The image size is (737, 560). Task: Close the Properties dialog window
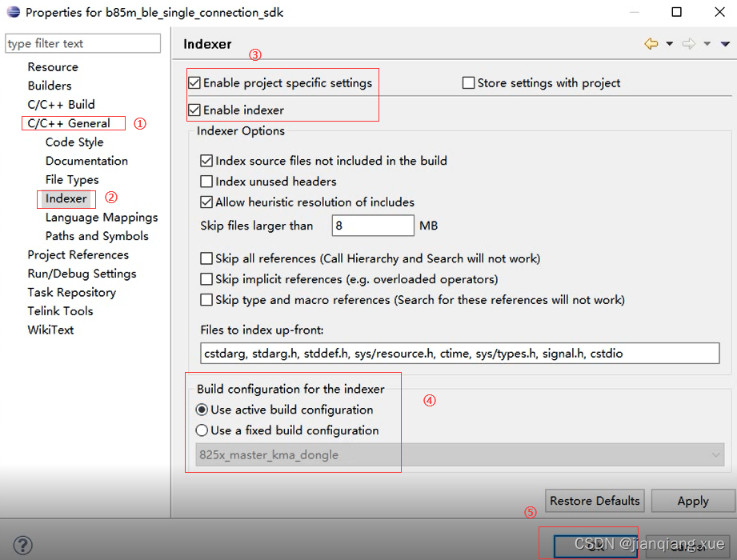click(719, 12)
